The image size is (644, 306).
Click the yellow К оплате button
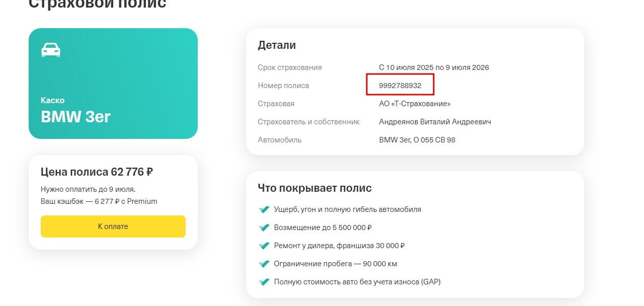[x=113, y=226]
